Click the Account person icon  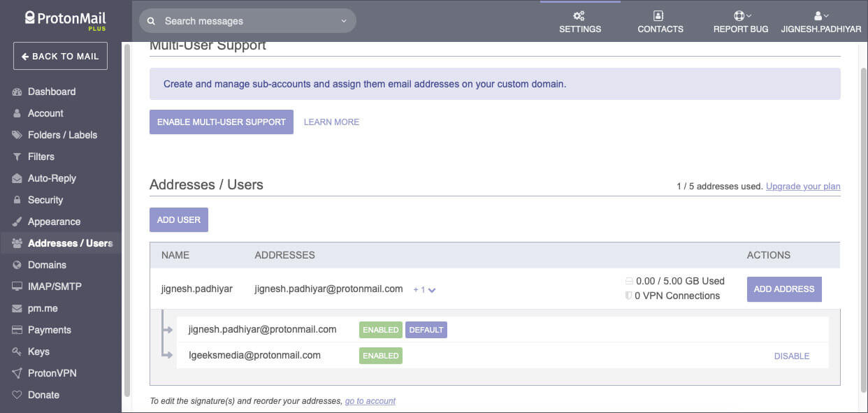17,113
